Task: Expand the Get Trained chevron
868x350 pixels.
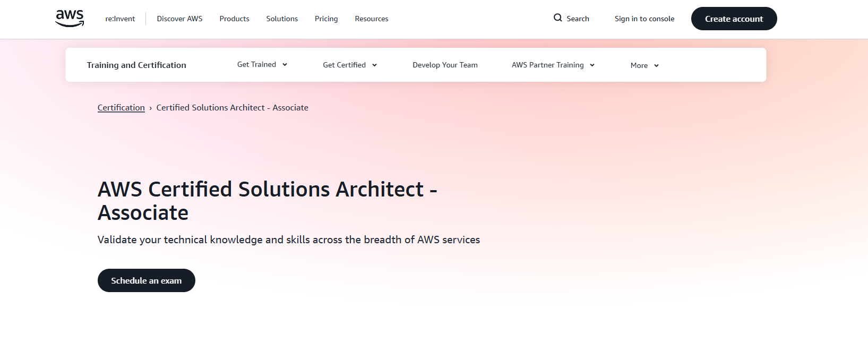Action: (x=285, y=65)
